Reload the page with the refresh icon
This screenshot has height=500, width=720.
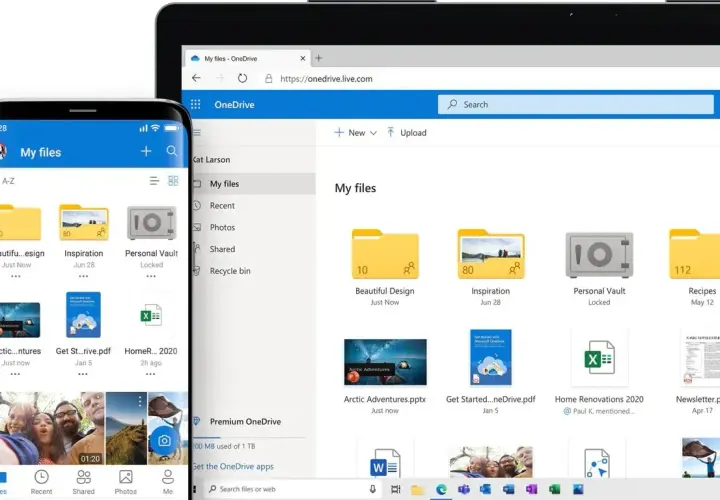point(242,79)
